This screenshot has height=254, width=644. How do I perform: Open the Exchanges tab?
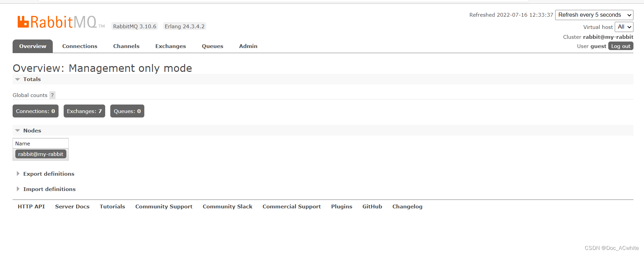pyautogui.click(x=171, y=46)
